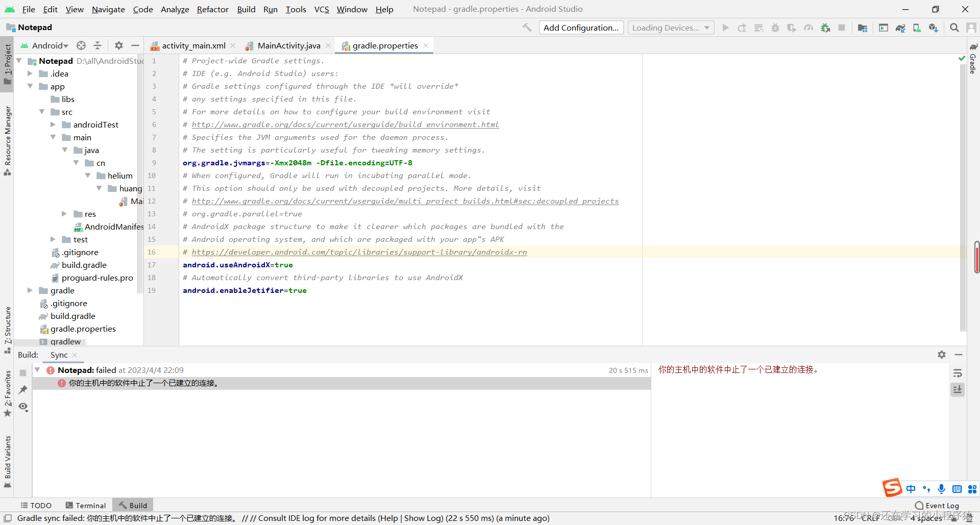Toggle tool window bars corner icon
The image size is (980, 525).
[x=8, y=518]
